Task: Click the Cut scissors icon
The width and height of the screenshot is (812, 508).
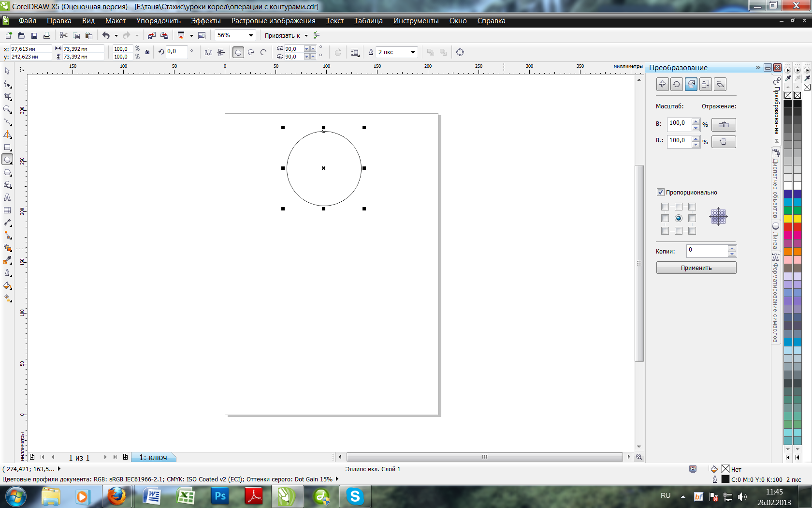Action: pos(63,35)
